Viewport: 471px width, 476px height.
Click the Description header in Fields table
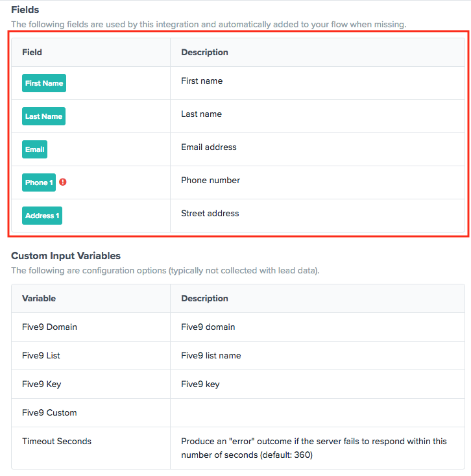pyautogui.click(x=205, y=52)
